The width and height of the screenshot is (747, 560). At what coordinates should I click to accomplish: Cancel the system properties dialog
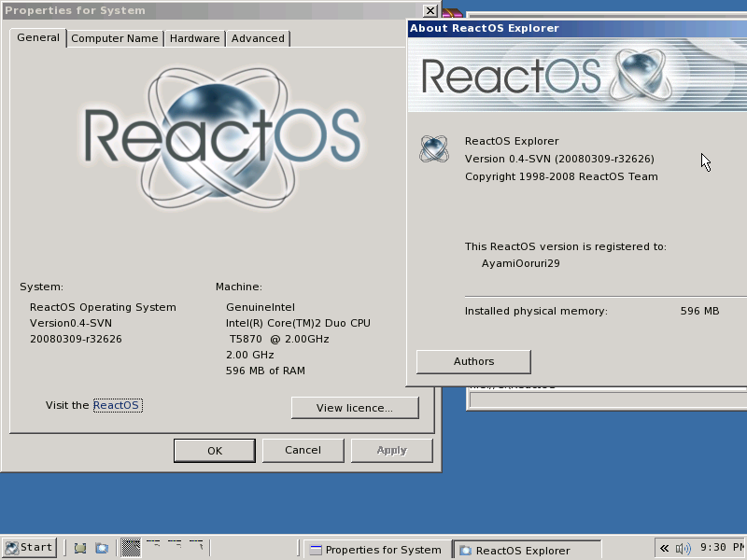303,451
